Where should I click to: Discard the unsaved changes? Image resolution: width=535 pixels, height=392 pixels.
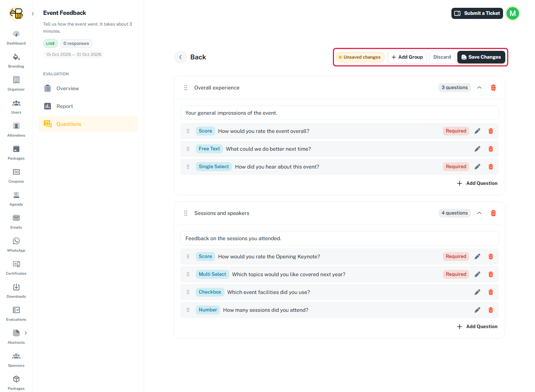click(442, 57)
